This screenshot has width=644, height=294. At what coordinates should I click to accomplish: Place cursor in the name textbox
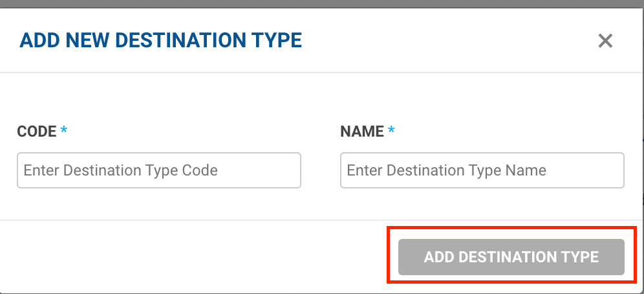coord(482,170)
